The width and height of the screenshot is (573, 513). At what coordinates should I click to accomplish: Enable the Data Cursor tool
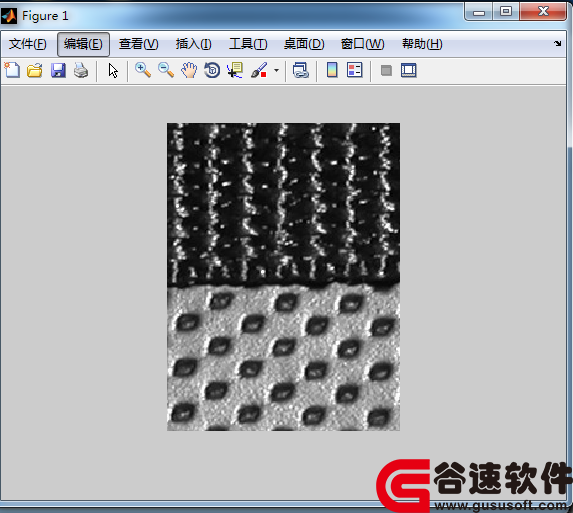click(235, 70)
